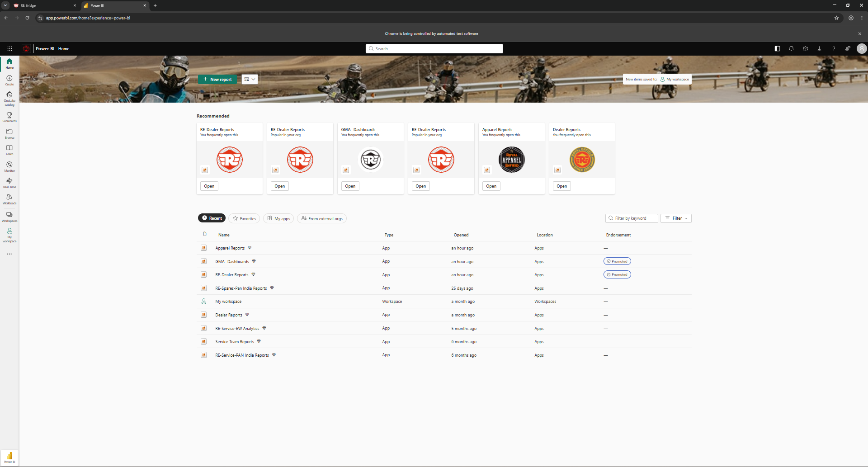Expand the dropdown next to New report
The height and width of the screenshot is (467, 868).
click(x=250, y=79)
